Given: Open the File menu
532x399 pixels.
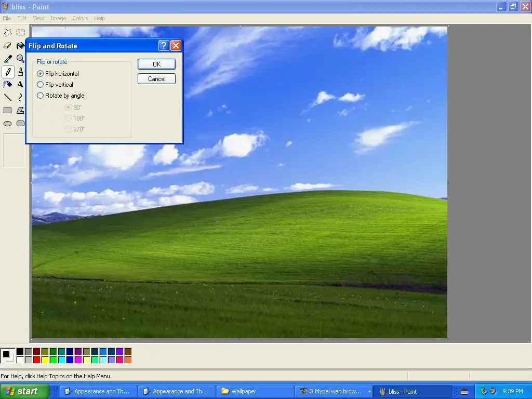Looking at the screenshot, I should click(x=7, y=18).
